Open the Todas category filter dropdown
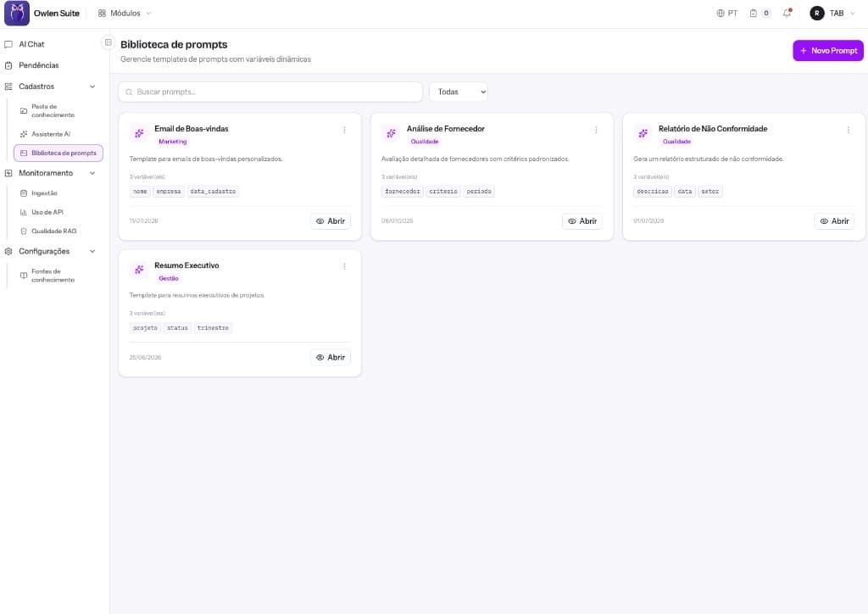 pos(459,92)
